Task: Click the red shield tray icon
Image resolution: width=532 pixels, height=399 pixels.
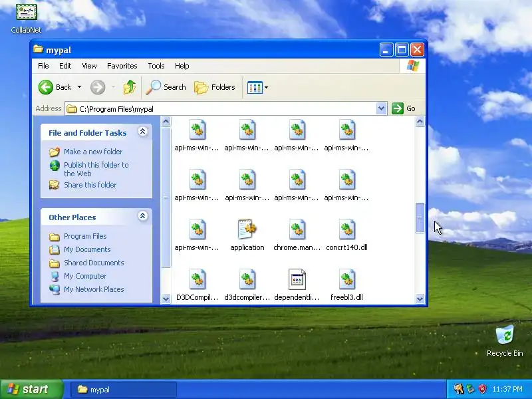Action: (x=482, y=389)
